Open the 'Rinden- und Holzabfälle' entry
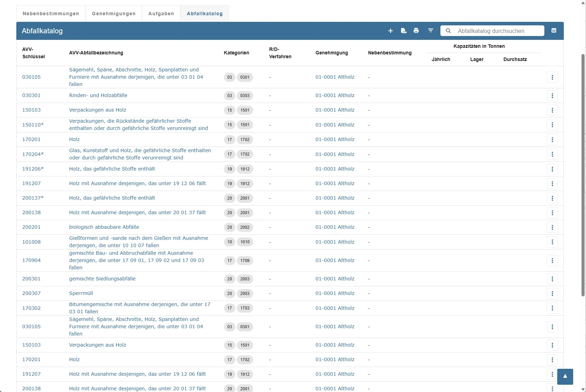The height and width of the screenshot is (392, 586). [98, 95]
